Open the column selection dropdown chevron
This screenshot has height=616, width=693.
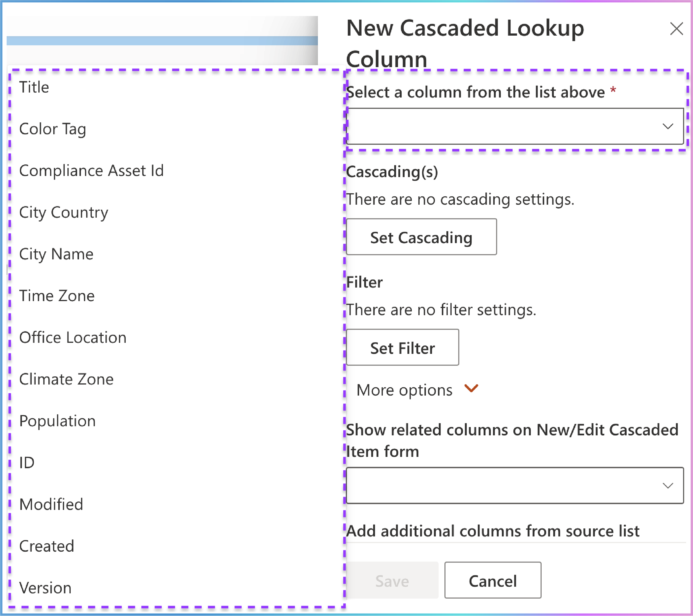click(668, 127)
